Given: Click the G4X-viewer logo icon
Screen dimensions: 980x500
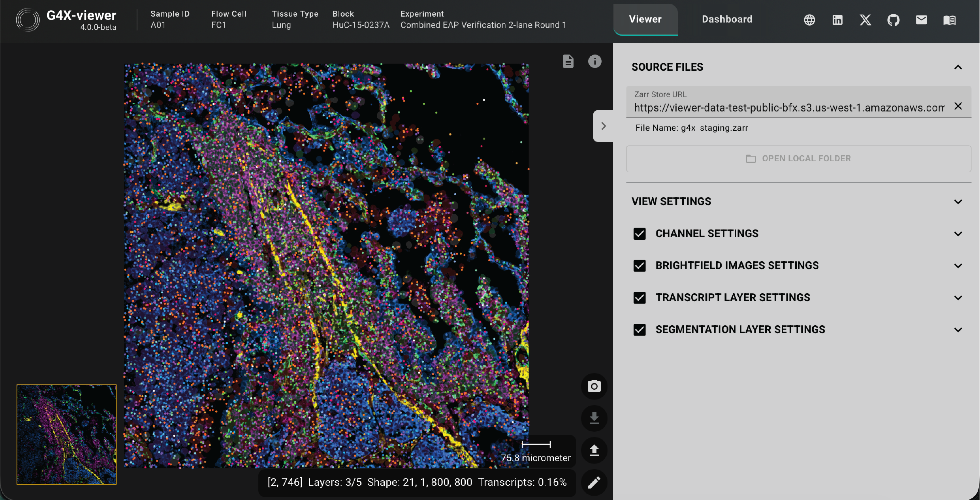Looking at the screenshot, I should click(x=28, y=20).
